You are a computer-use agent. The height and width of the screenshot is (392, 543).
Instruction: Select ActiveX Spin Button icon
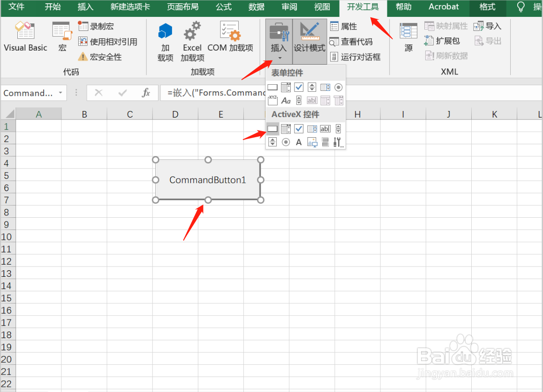tap(272, 142)
